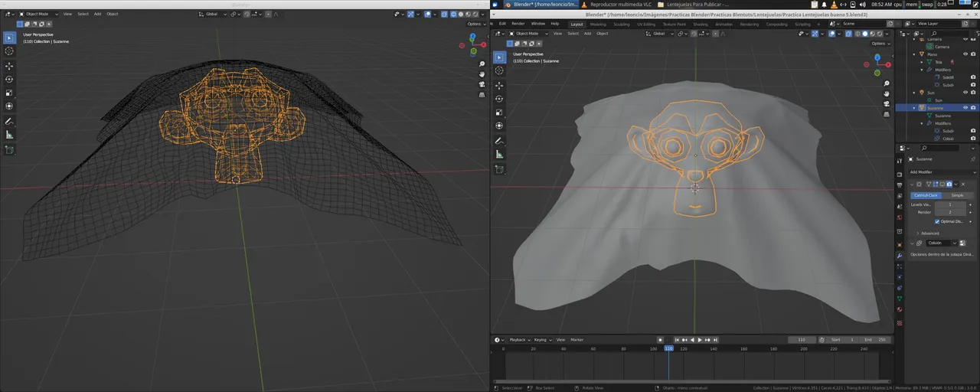This screenshot has height=392, width=980.
Task: Open the Window menu in Blender top bar
Action: (x=538, y=24)
